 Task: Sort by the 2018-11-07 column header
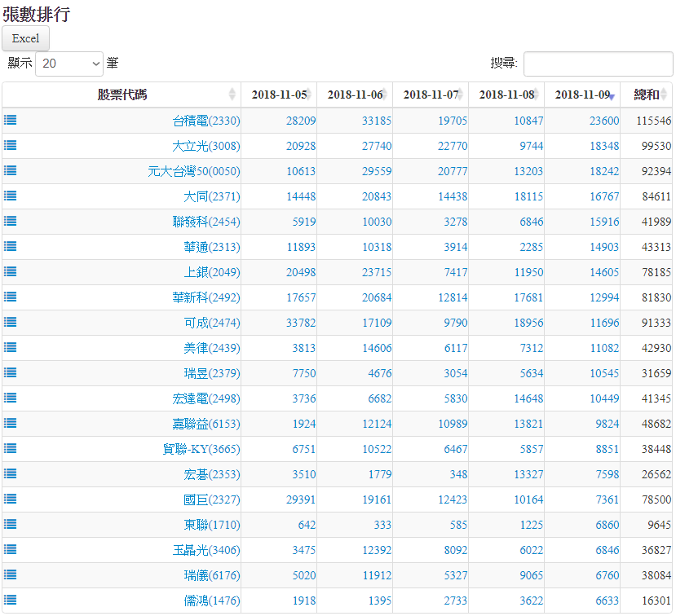[x=430, y=95]
